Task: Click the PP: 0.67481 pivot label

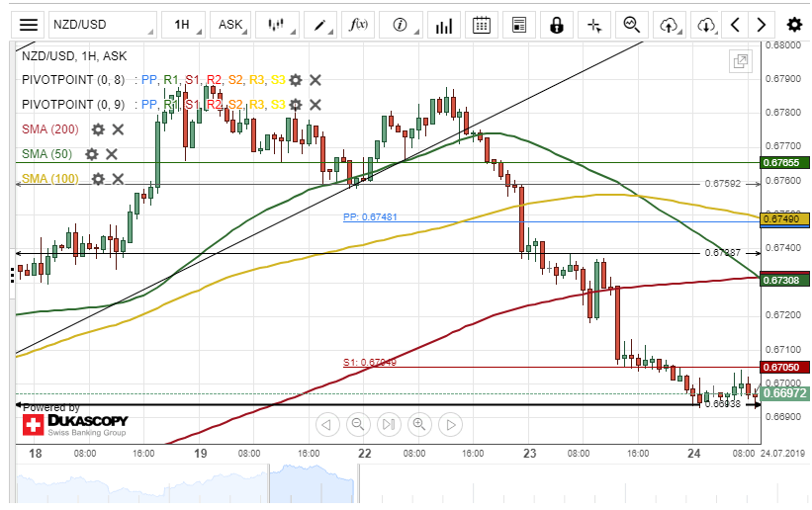Action: tap(370, 216)
